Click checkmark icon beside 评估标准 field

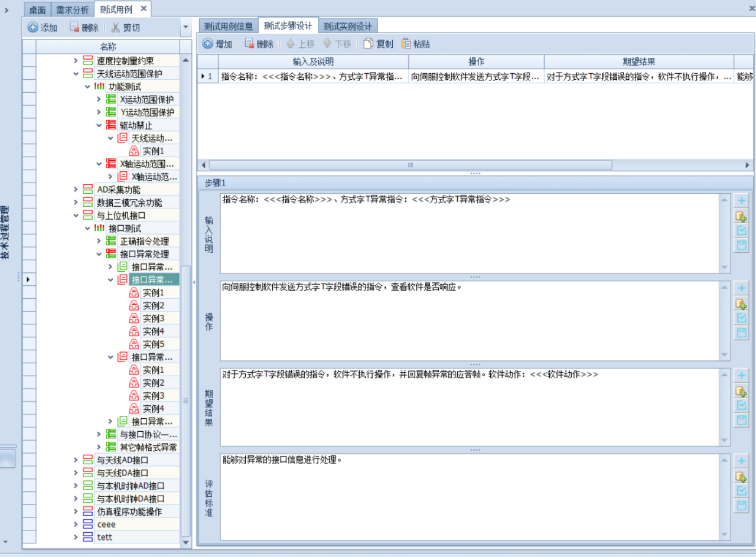click(742, 491)
